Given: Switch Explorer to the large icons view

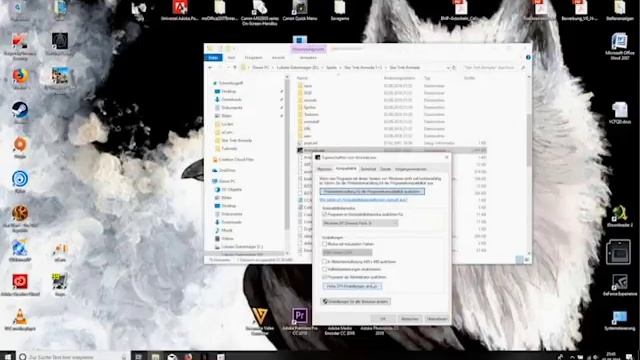Looking at the screenshot, I should coord(527,260).
